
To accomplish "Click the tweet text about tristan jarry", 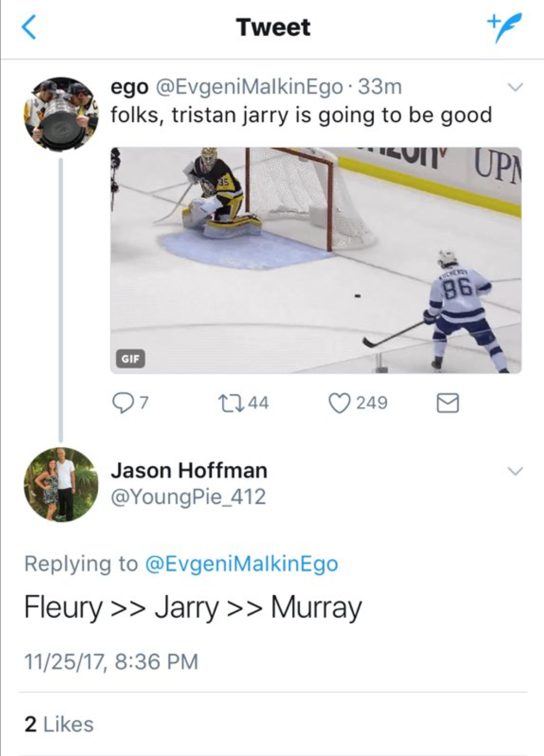I will [x=301, y=115].
